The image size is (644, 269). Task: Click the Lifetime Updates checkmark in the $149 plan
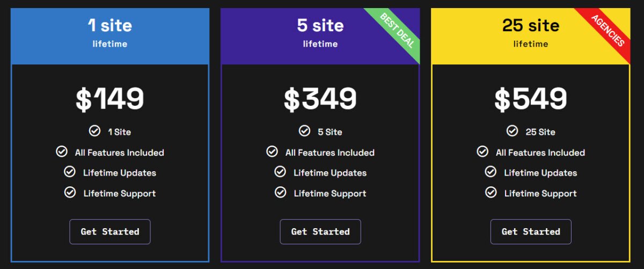click(70, 172)
